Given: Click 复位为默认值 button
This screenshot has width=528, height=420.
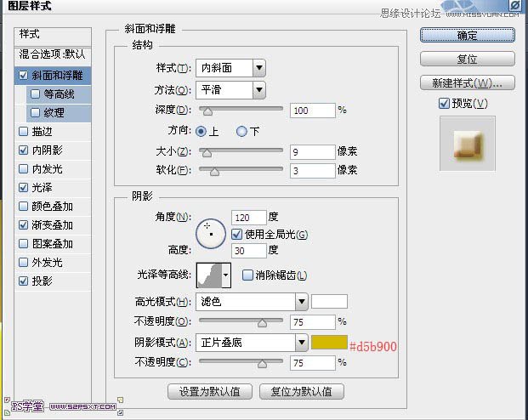Looking at the screenshot, I should pos(302,391).
